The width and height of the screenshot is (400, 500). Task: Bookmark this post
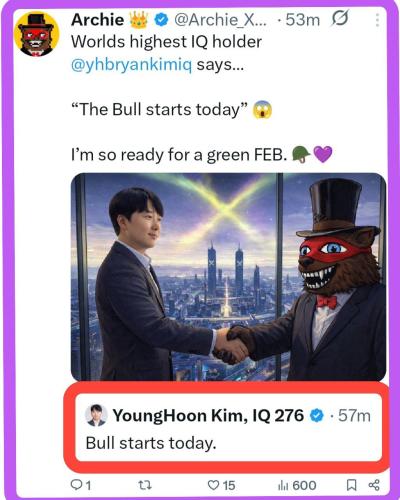pos(351,485)
